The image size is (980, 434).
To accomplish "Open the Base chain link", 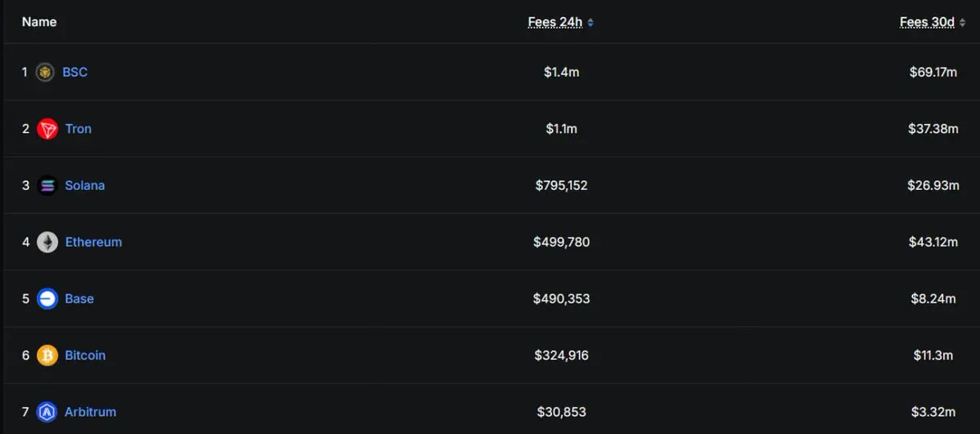I will coord(79,299).
